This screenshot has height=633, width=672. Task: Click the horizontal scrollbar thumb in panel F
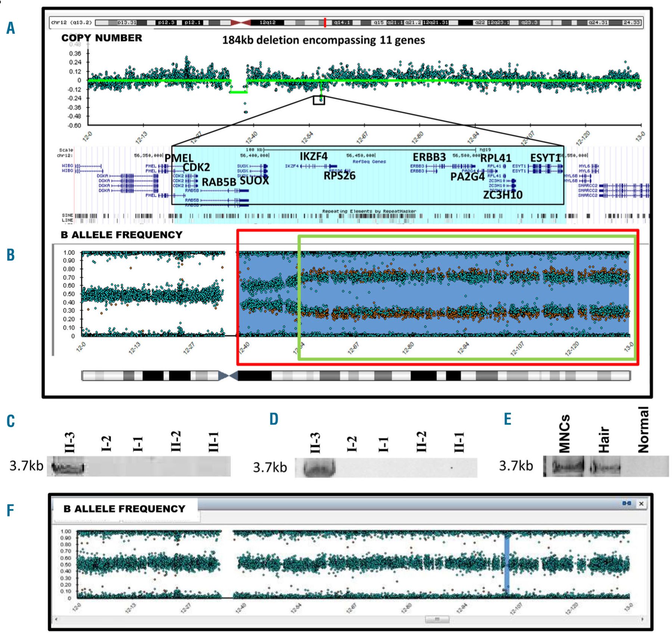point(437,619)
